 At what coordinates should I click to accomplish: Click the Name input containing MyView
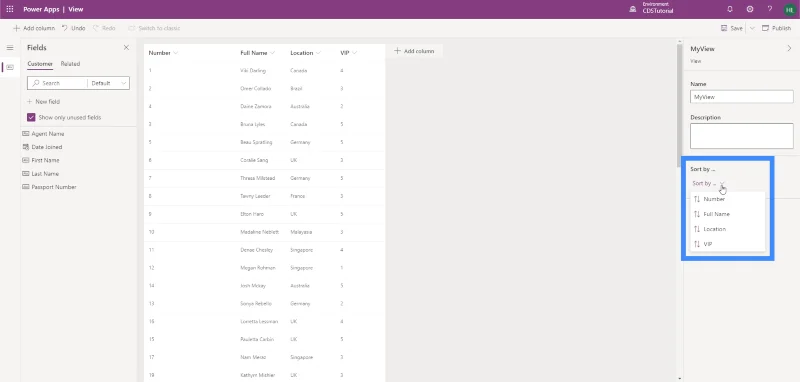[742, 96]
